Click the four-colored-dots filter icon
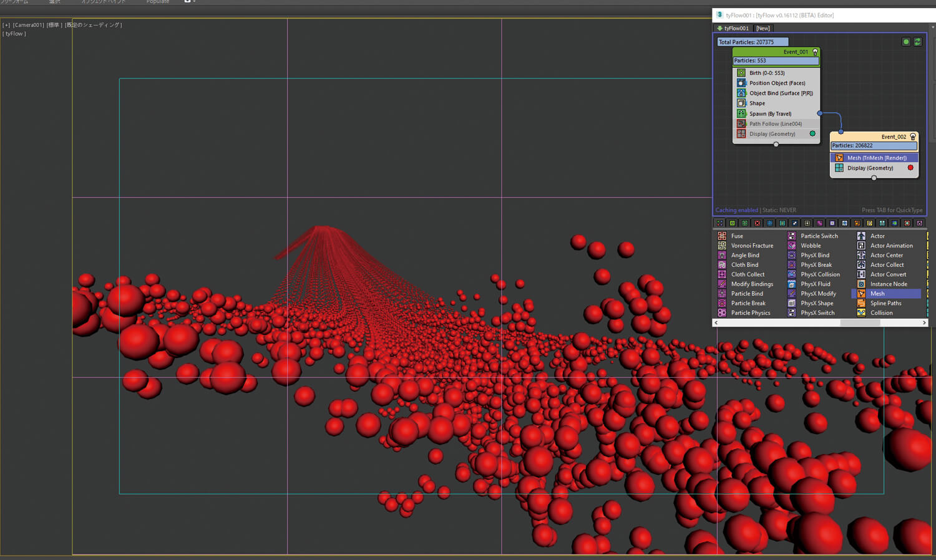 point(720,223)
